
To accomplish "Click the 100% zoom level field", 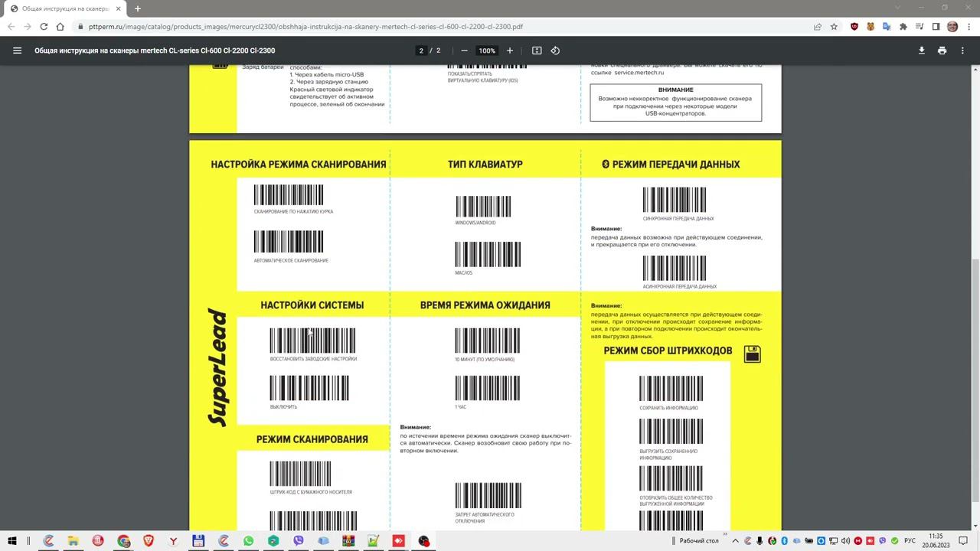I will coord(487,51).
